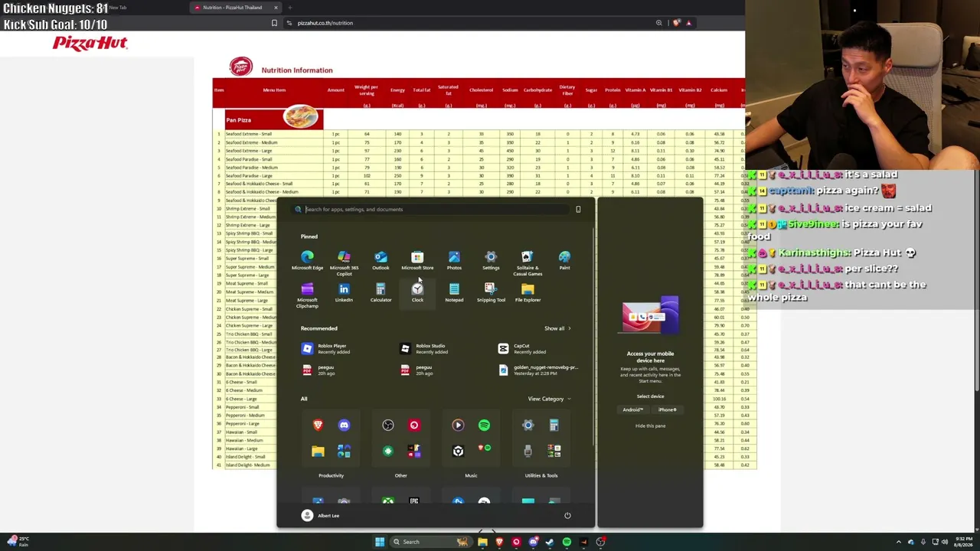Expand the Music group more-apps tile

[x=484, y=452]
